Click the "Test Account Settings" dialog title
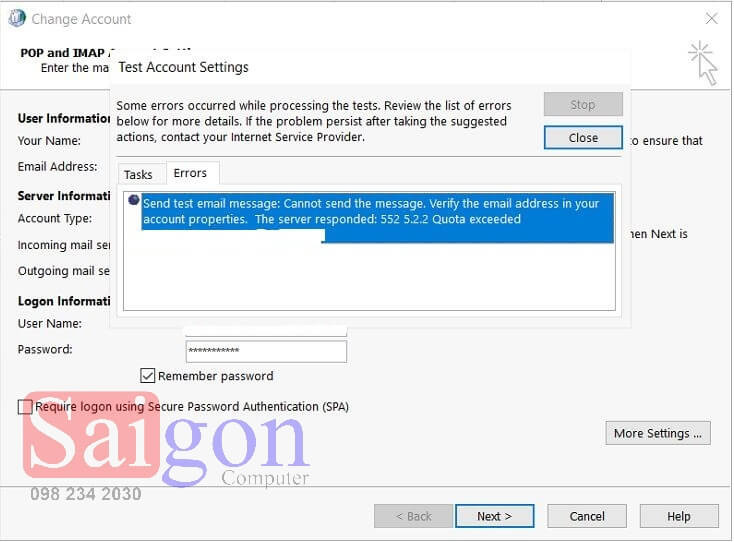Viewport: 734px width, 542px height. tap(184, 67)
